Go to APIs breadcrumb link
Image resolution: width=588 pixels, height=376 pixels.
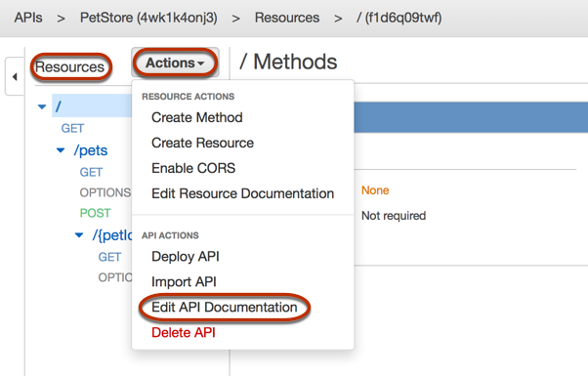point(28,18)
